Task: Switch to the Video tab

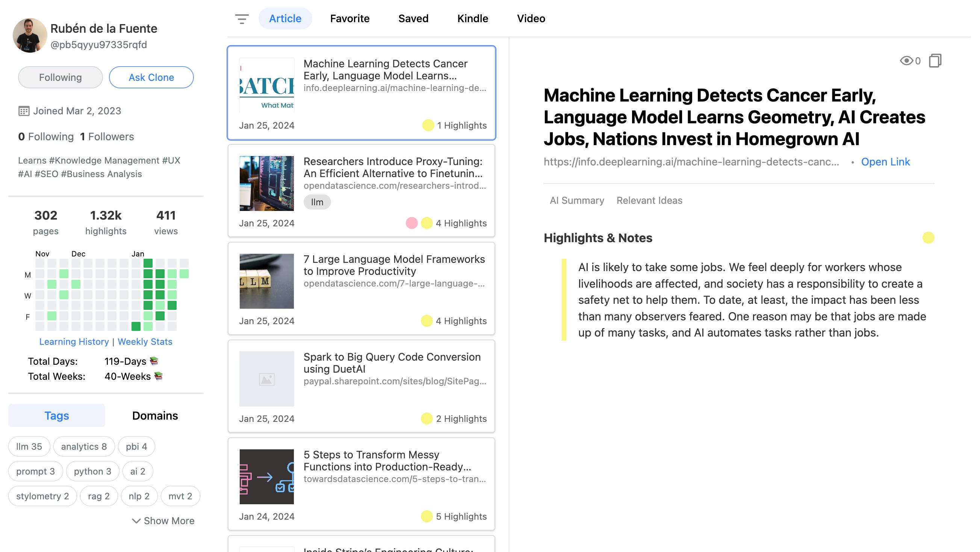Action: point(531,18)
